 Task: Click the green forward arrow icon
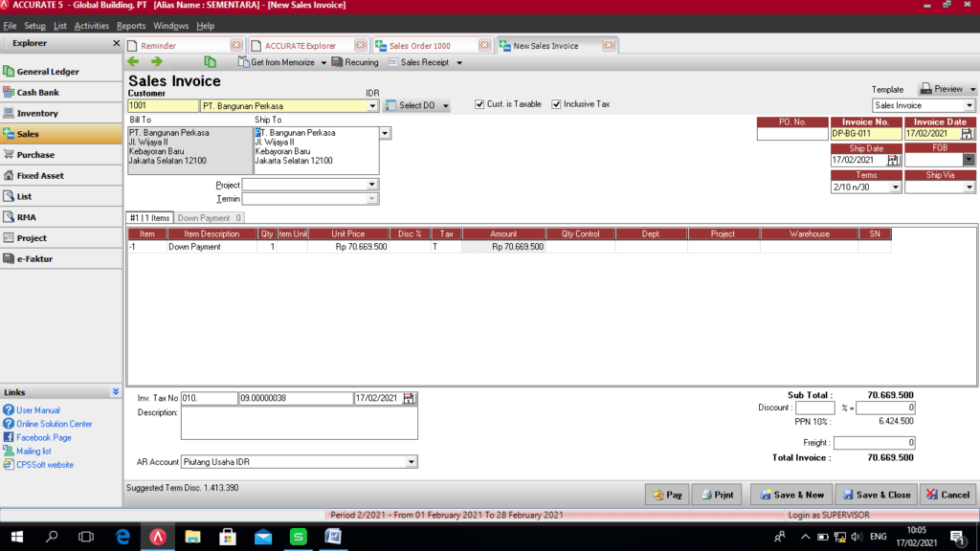pyautogui.click(x=156, y=62)
